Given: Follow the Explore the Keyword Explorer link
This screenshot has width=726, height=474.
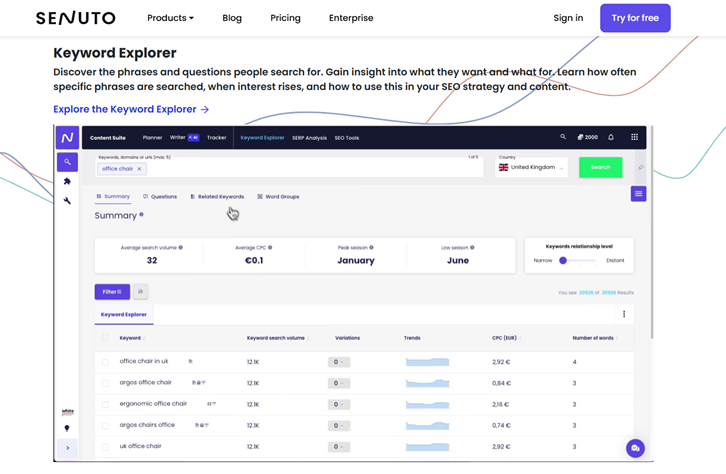Looking at the screenshot, I should [x=131, y=109].
